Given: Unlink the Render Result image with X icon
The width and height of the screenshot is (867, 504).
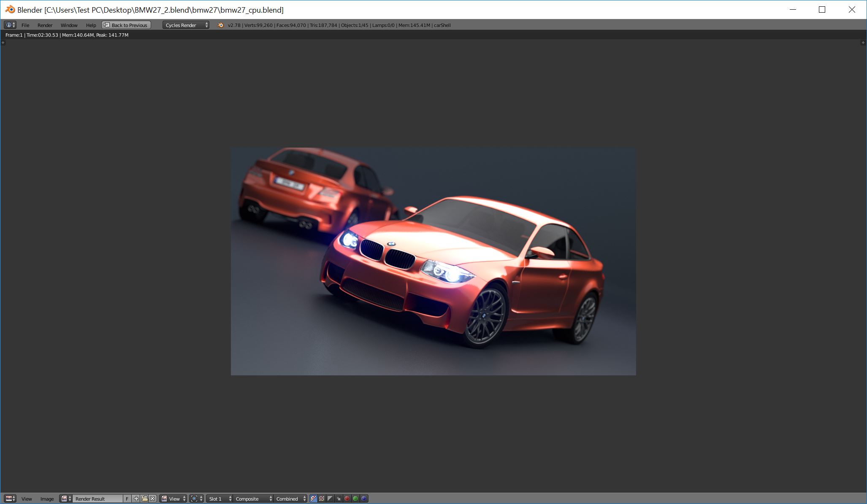Looking at the screenshot, I should pos(152,499).
